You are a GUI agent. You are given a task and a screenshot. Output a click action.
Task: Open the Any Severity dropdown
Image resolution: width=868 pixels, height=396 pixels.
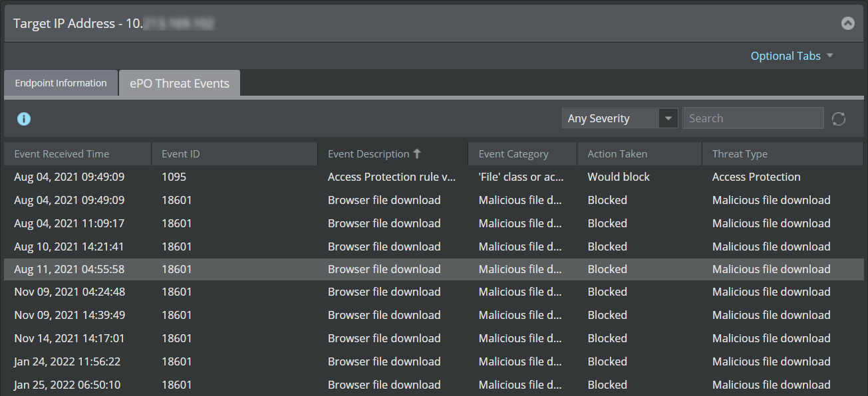tap(619, 118)
